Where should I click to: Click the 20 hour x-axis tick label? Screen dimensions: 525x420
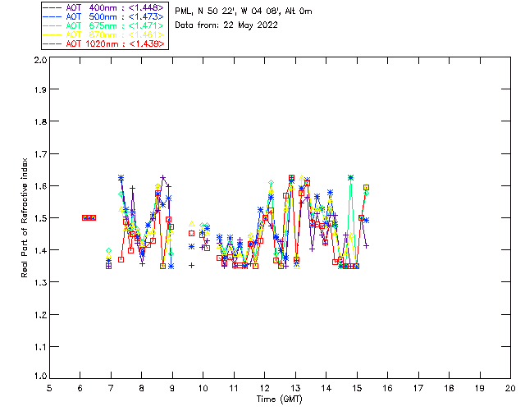tap(510, 388)
